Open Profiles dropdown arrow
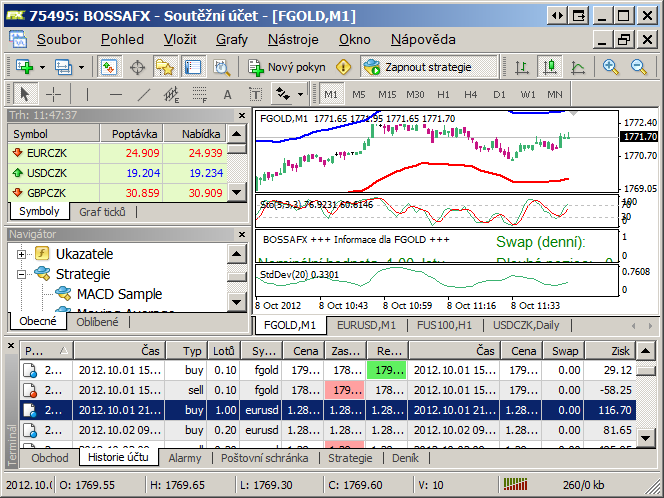664x498 pixels. pyautogui.click(x=81, y=67)
